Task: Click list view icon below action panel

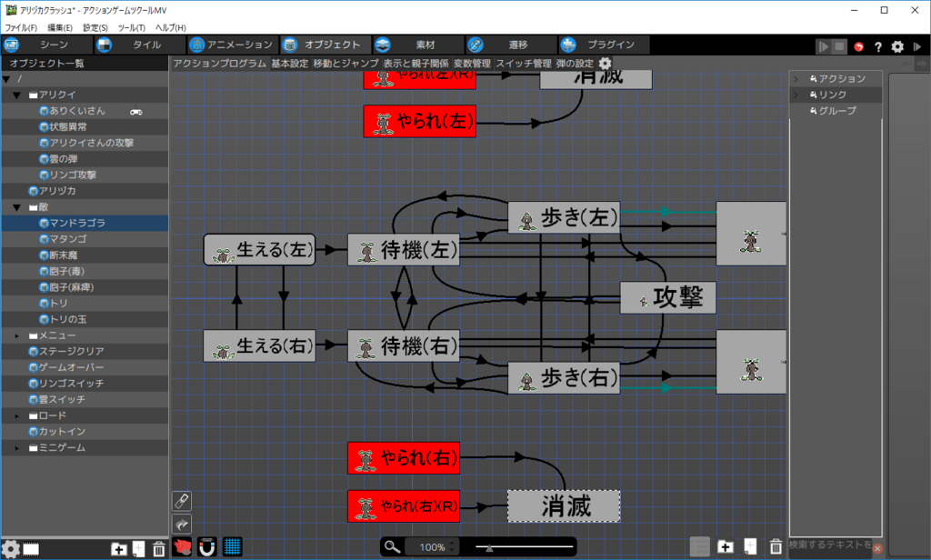Action: 699,546
